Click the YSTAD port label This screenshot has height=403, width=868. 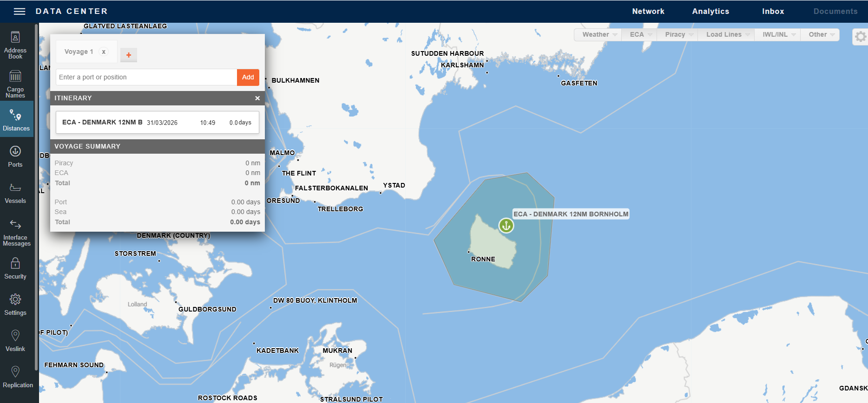[394, 185]
